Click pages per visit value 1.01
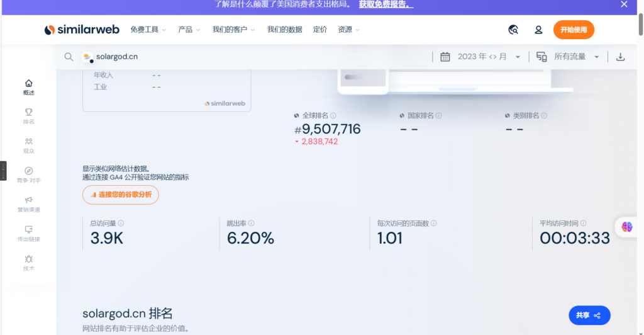This screenshot has height=335, width=644. point(390,239)
